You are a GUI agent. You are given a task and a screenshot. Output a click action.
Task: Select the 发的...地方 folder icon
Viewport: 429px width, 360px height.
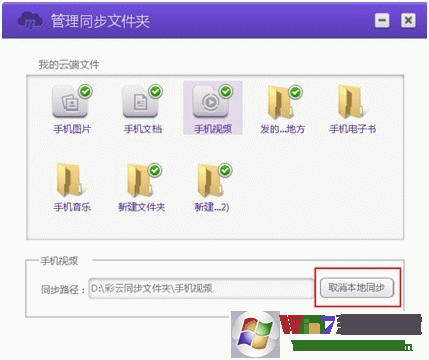(x=280, y=102)
